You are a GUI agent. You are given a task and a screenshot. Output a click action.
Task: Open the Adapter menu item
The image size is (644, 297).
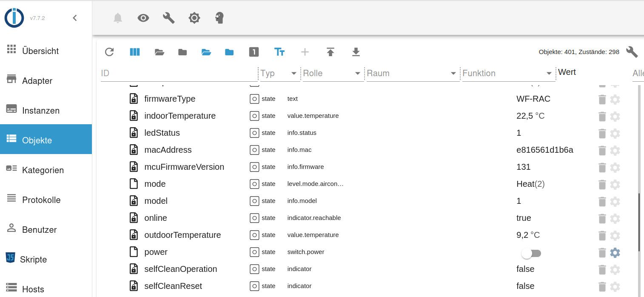pos(37,81)
